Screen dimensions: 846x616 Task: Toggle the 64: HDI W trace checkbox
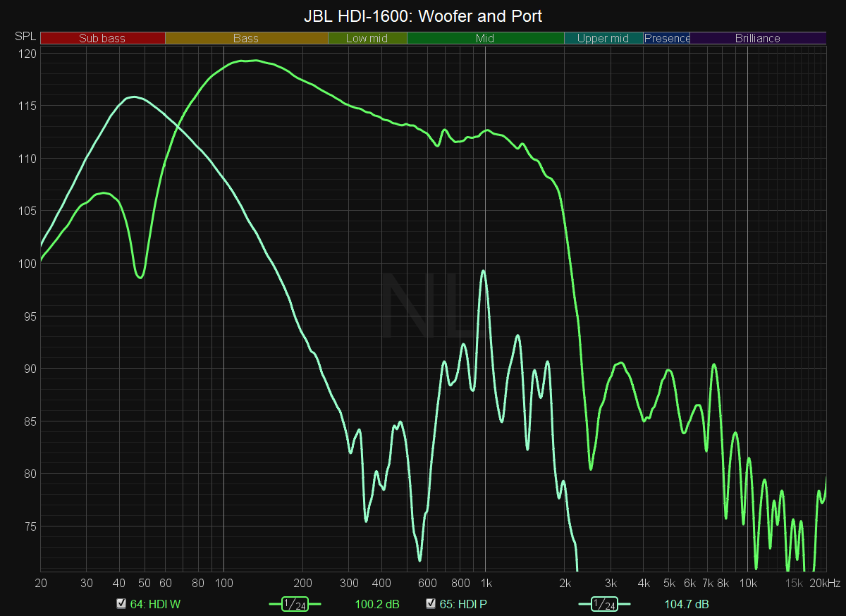(x=121, y=603)
